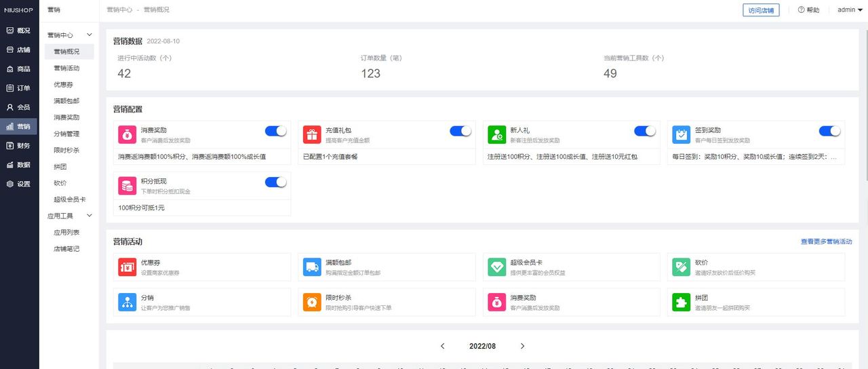Open the 财务 finance icon in sidebar
The height and width of the screenshot is (369, 868).
[x=9, y=145]
